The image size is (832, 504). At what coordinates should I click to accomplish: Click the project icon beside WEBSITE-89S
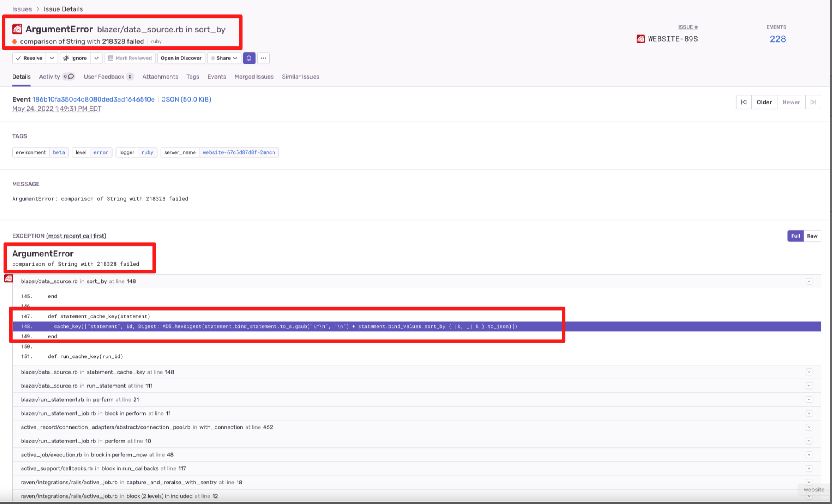pyautogui.click(x=640, y=39)
